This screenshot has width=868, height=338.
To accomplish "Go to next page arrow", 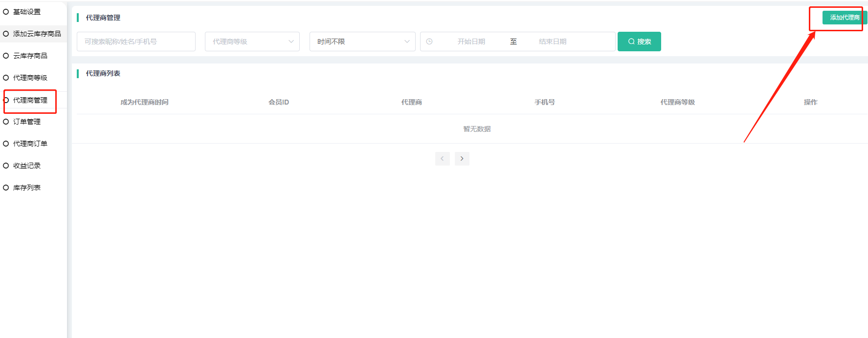I will (462, 159).
